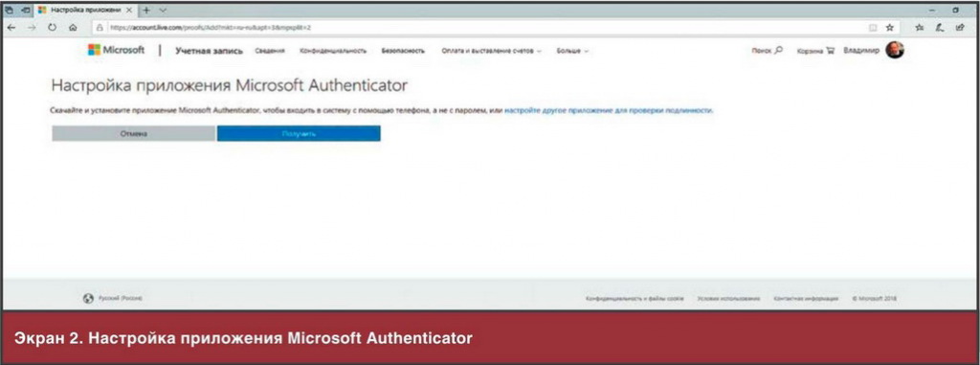Open Конфиденциальность и файлы cookie footer link
Screen dimensions: 980x365
coord(635,299)
